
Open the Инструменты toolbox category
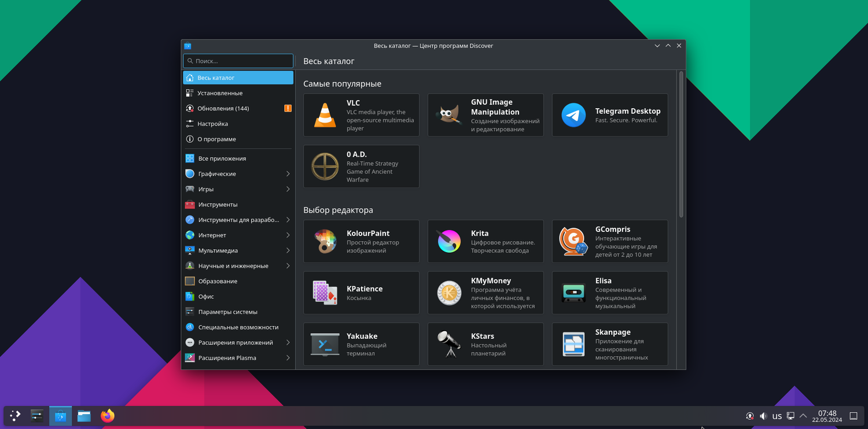coord(238,205)
